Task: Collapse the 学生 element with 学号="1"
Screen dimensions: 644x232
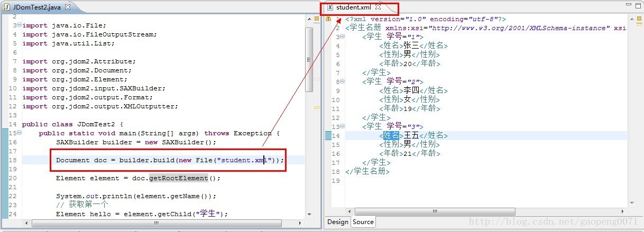Action: [x=342, y=37]
